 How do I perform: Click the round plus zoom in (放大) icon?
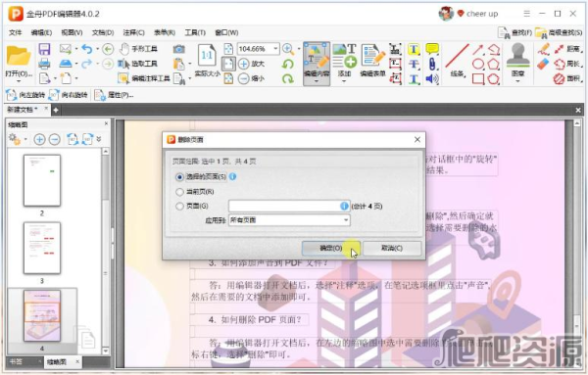[244, 64]
